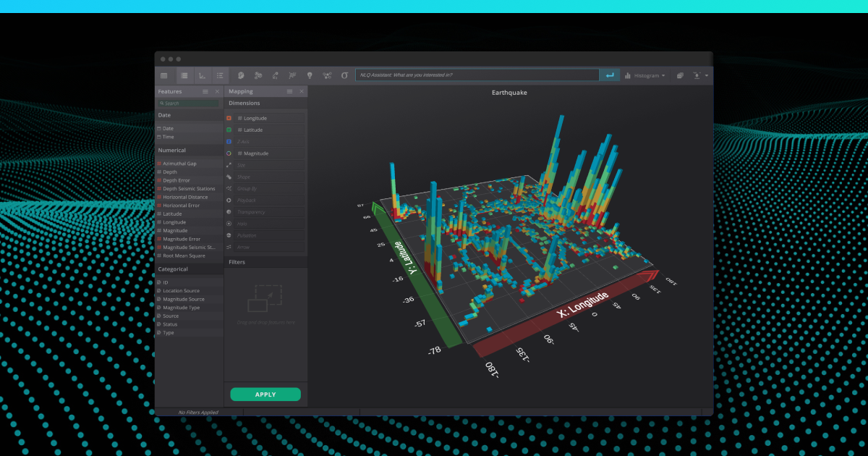Select the Date feature
Screen dimensions: 868x456
[x=189, y=128]
